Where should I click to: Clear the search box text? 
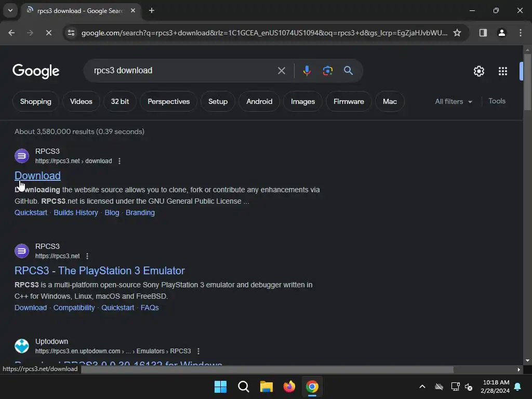[281, 71]
